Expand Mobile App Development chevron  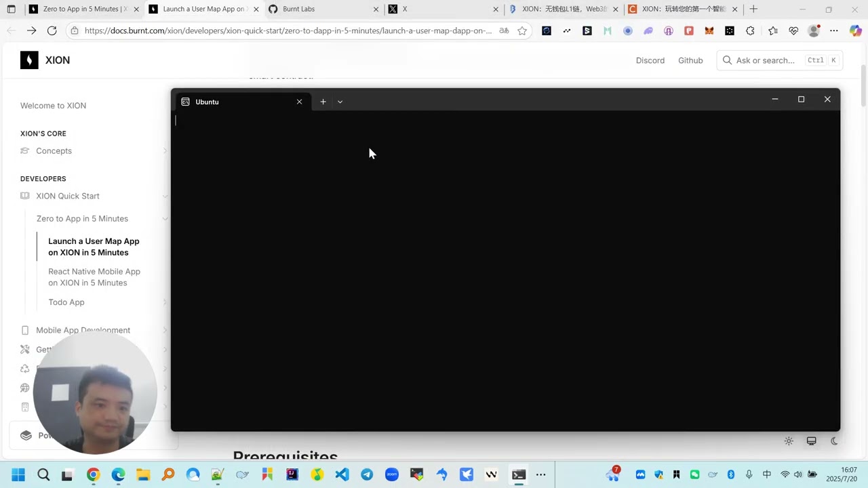pyautogui.click(x=165, y=330)
